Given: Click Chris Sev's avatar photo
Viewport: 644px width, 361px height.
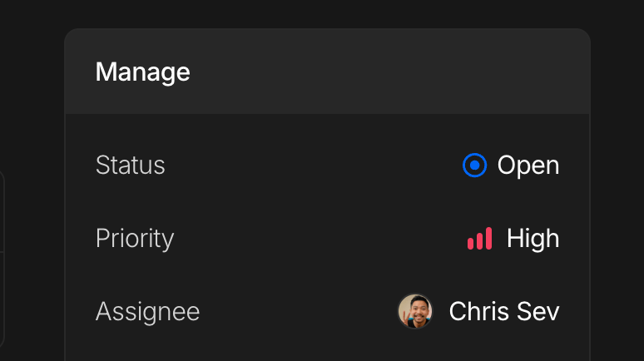Looking at the screenshot, I should (x=415, y=312).
